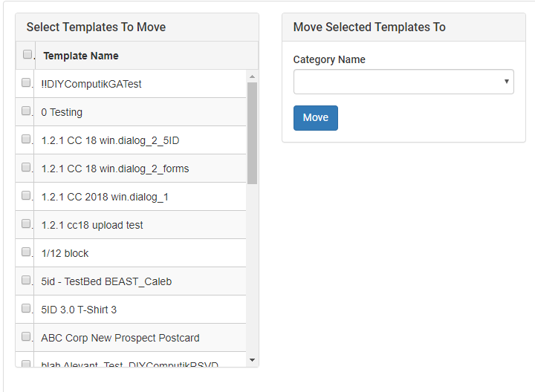Check the 5id - TestBed BEAST_Caleb box
The image size is (535, 392).
[26, 280]
